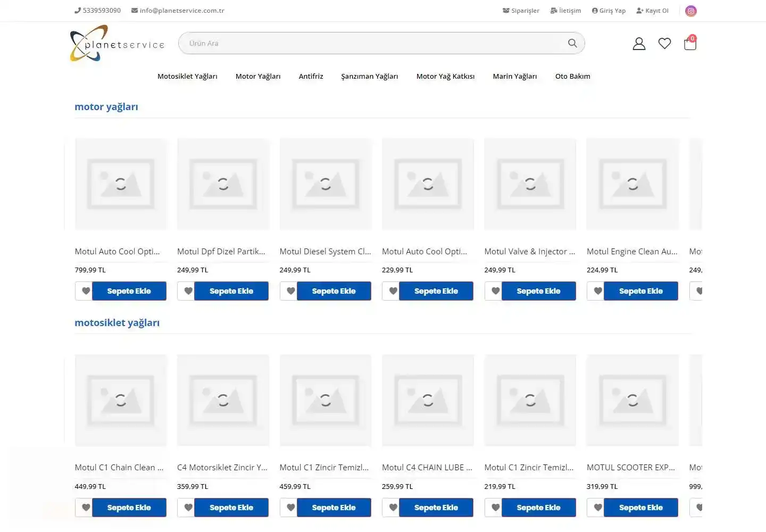Open the shopping cart icon
This screenshot has height=532, width=766.
pos(690,43)
